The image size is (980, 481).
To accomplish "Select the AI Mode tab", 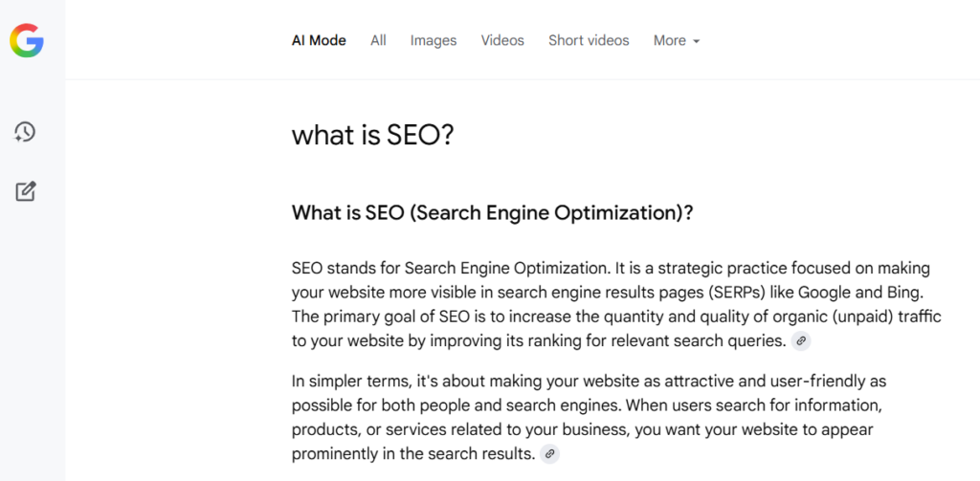I will coord(319,40).
